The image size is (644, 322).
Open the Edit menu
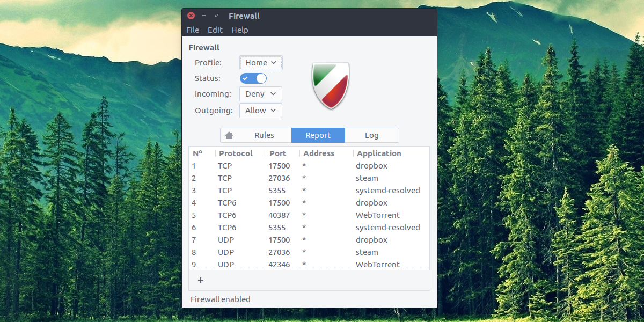pos(215,30)
